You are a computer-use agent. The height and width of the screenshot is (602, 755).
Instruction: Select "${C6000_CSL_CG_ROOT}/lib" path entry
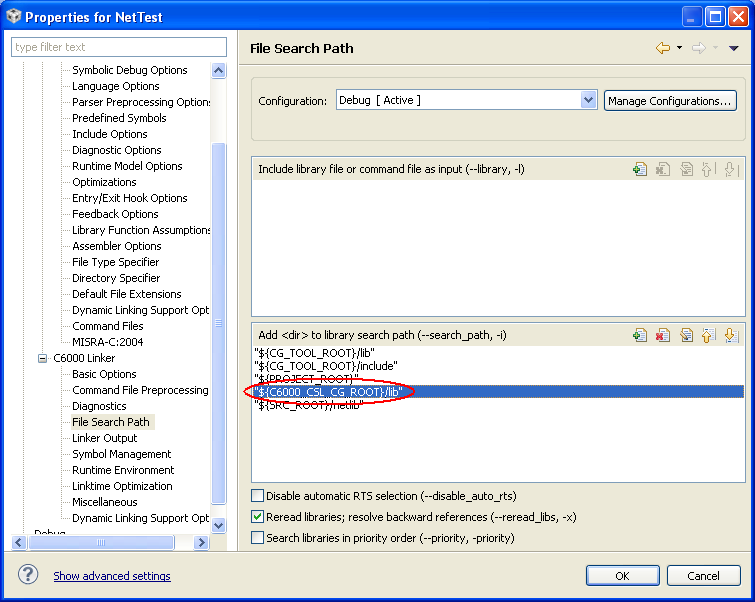tap(498, 392)
